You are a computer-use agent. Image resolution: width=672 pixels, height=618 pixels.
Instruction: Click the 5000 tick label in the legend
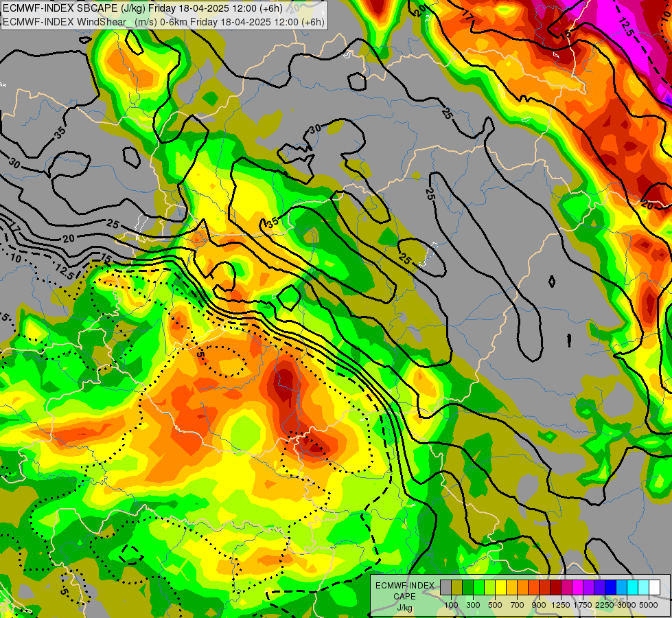(x=649, y=605)
